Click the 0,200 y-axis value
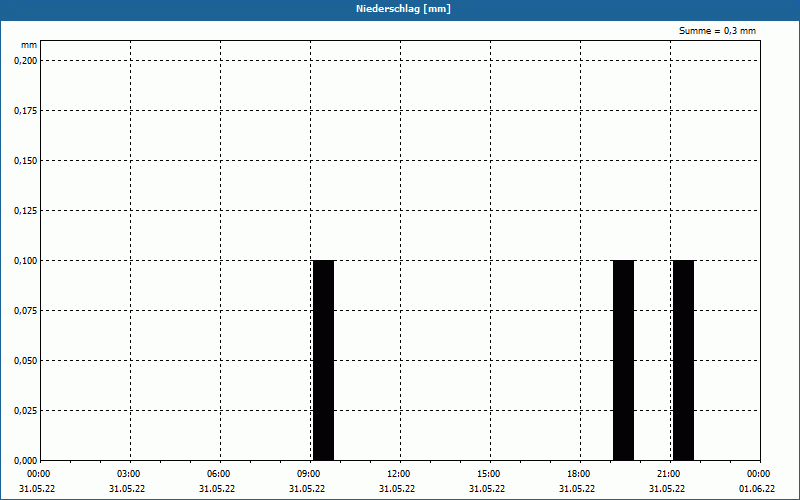The width and height of the screenshot is (800, 500). (26, 61)
